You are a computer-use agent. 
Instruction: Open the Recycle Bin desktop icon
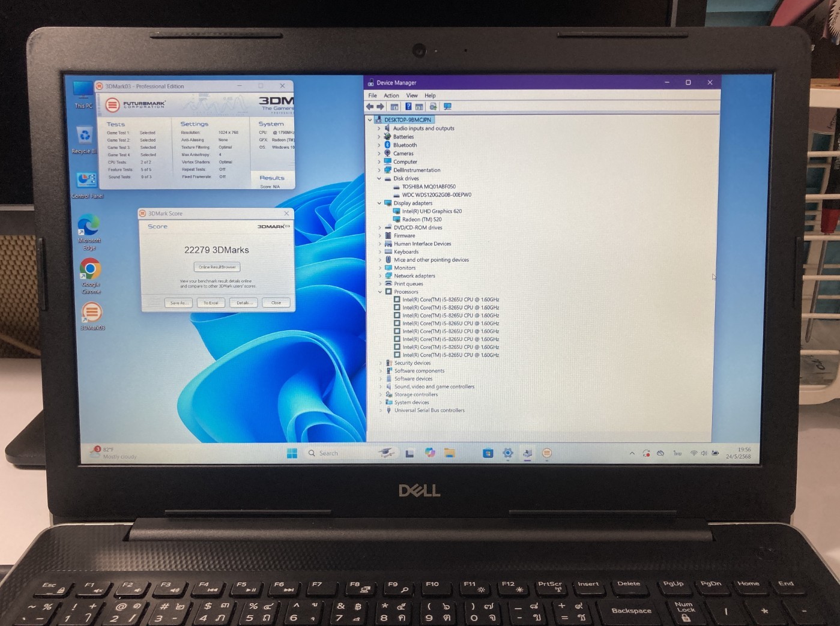[x=85, y=140]
